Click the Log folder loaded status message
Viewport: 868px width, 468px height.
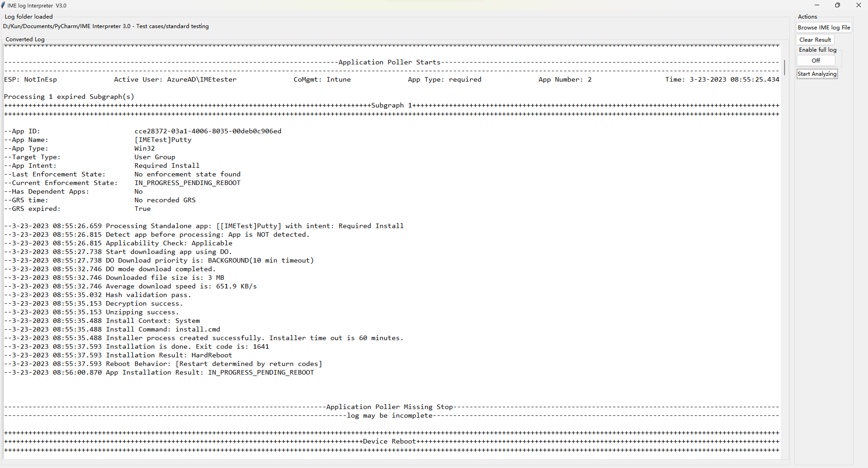29,16
